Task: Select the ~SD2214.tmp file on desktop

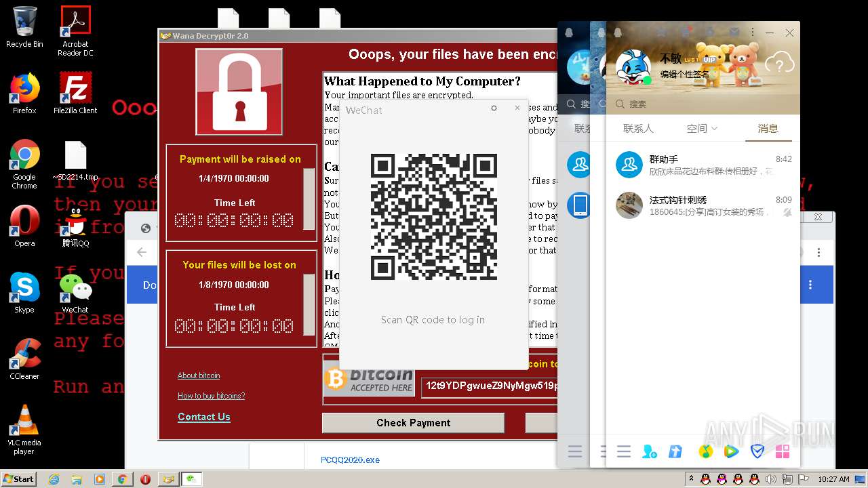Action: point(75,161)
